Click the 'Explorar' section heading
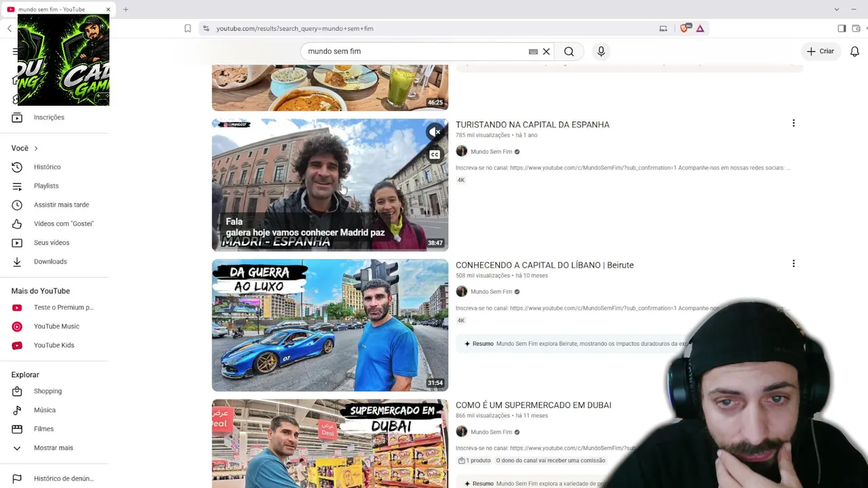This screenshot has height=488, width=868. [25, 375]
